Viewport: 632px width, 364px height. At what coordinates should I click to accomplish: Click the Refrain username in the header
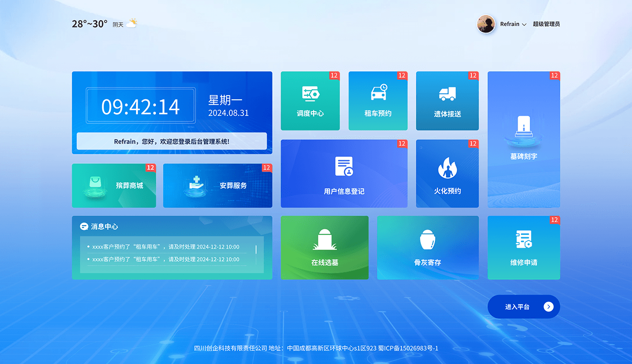click(510, 24)
